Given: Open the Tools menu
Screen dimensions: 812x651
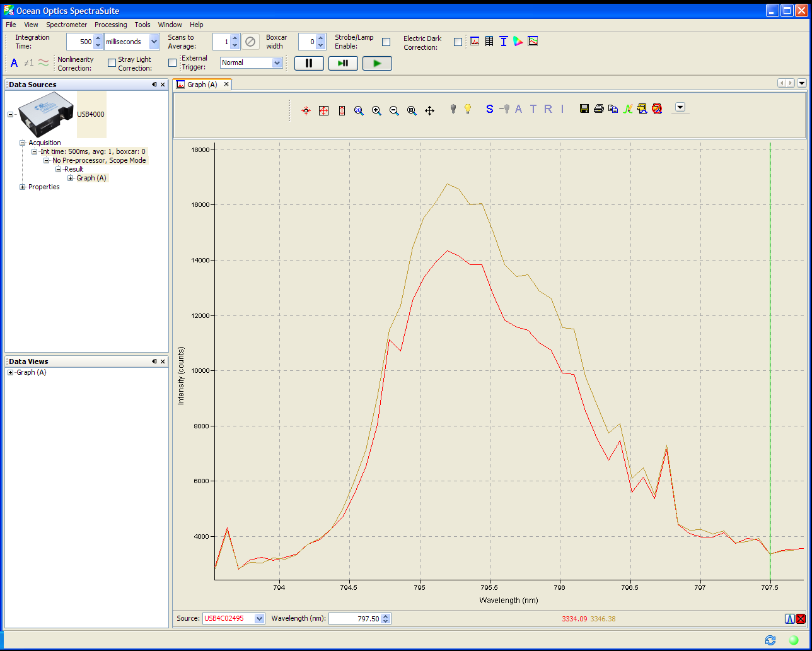Looking at the screenshot, I should (142, 25).
